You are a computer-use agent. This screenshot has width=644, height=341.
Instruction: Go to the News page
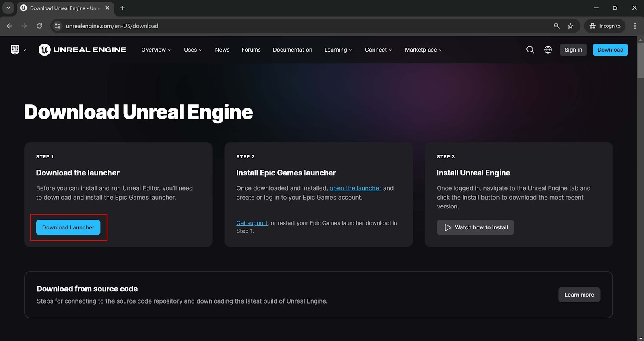tap(222, 50)
